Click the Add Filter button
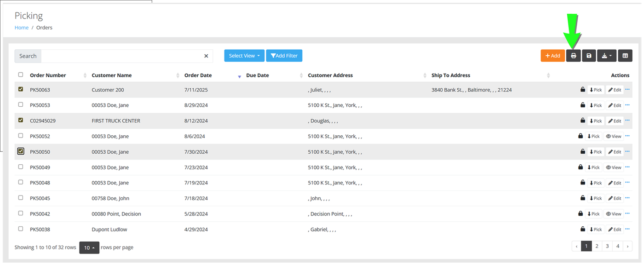The width and height of the screenshot is (644, 265). 284,56
